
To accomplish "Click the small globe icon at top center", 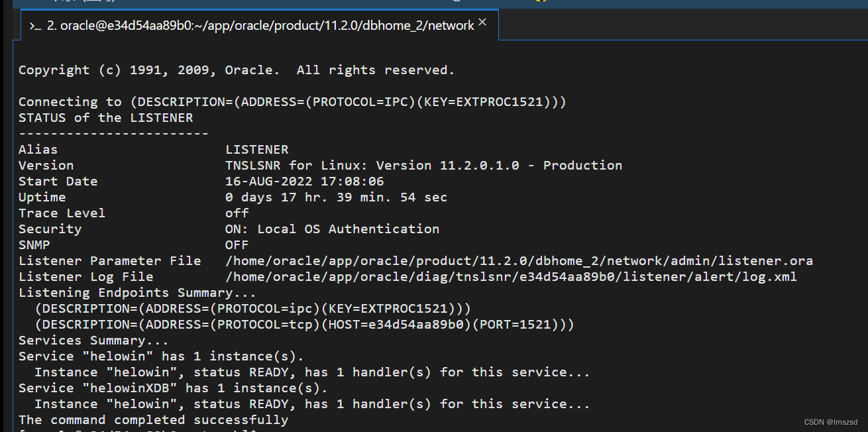I will click(x=457, y=1).
